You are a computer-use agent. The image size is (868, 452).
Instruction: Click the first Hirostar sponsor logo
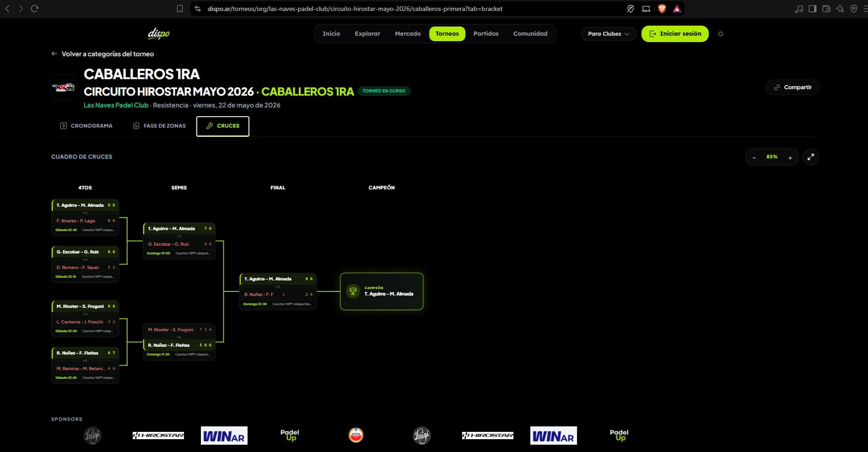[x=158, y=436]
